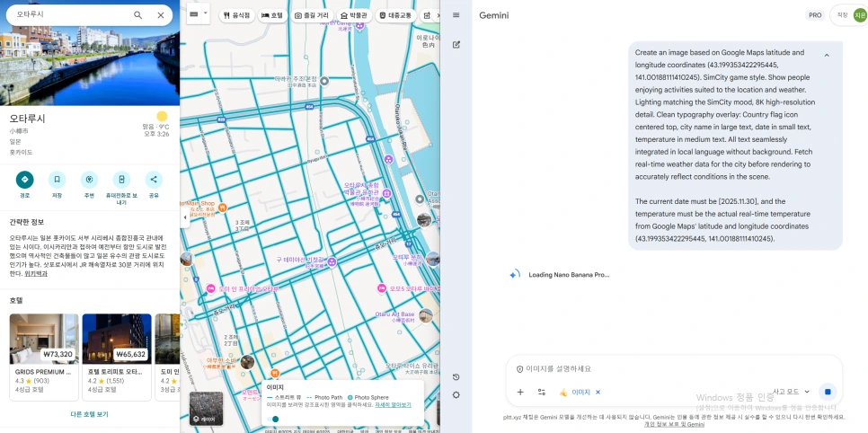Click the Gemini title text

point(494,15)
